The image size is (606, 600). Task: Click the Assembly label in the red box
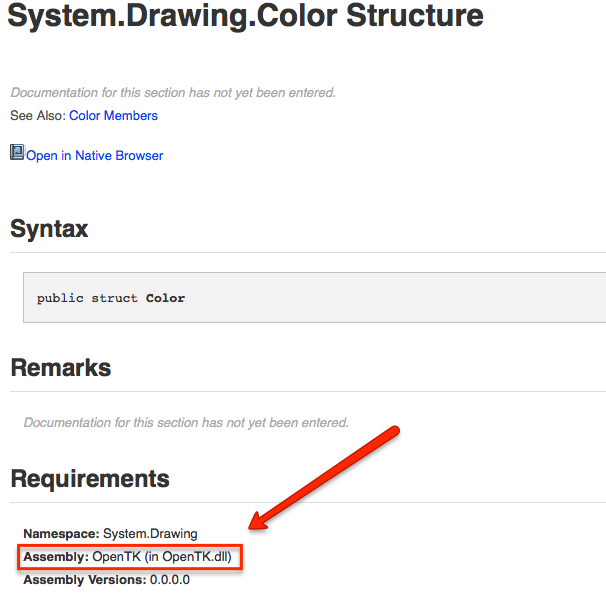56,557
